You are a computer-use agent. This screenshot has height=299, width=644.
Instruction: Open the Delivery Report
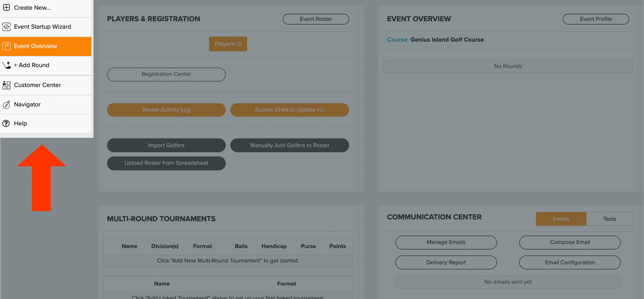coord(446,263)
